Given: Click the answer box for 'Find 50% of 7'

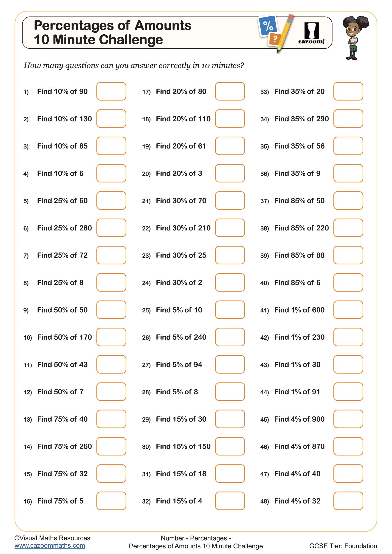Looking at the screenshot, I should point(111,392).
